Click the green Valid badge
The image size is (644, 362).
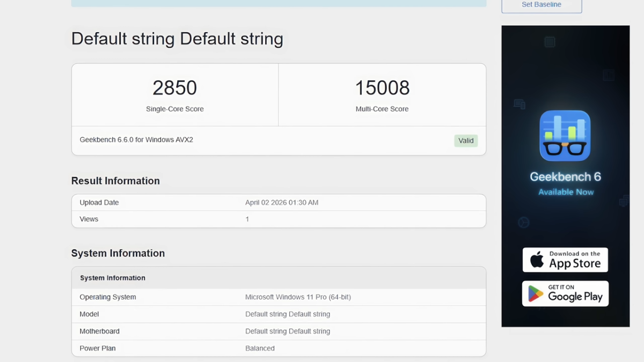[x=466, y=141]
